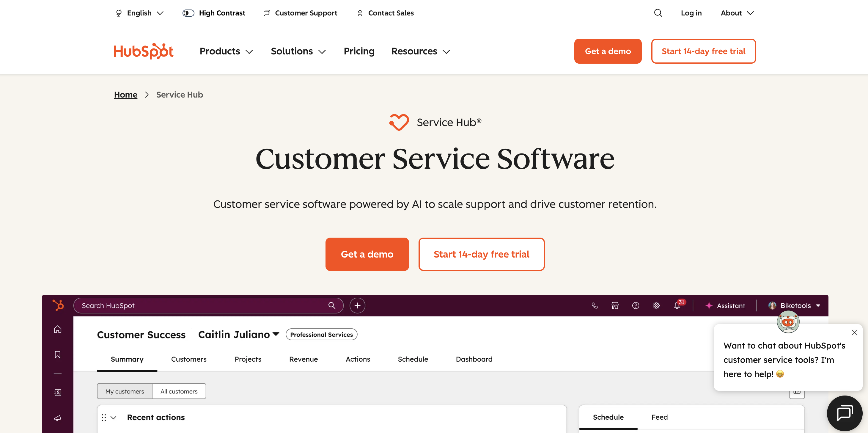This screenshot has width=868, height=433.
Task: Click Get a demo in header
Action: click(608, 51)
